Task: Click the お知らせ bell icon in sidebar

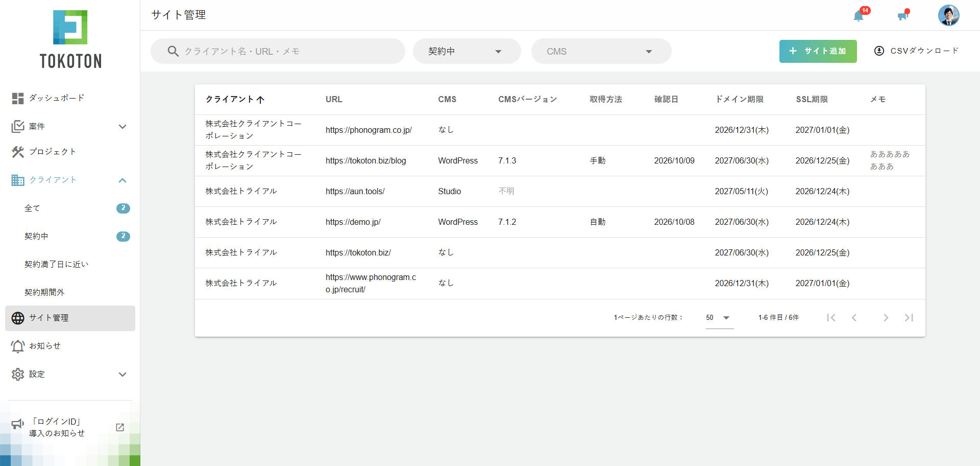Action: (x=18, y=346)
